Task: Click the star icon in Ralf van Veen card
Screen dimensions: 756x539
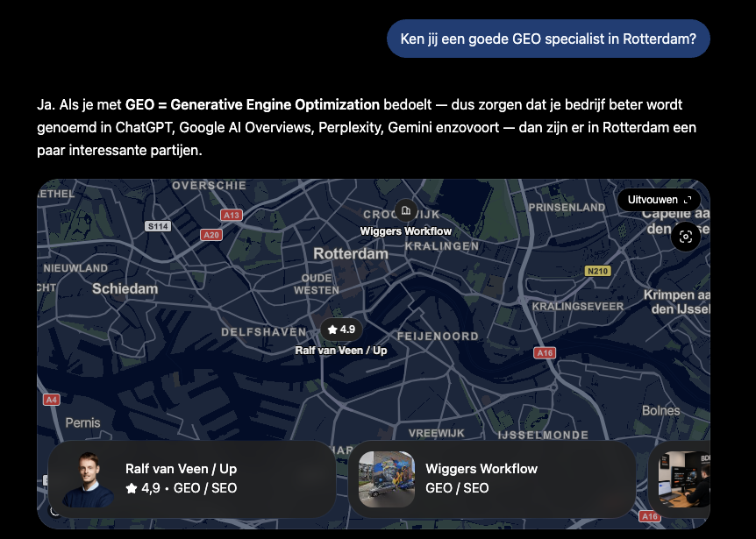Action: click(x=132, y=488)
